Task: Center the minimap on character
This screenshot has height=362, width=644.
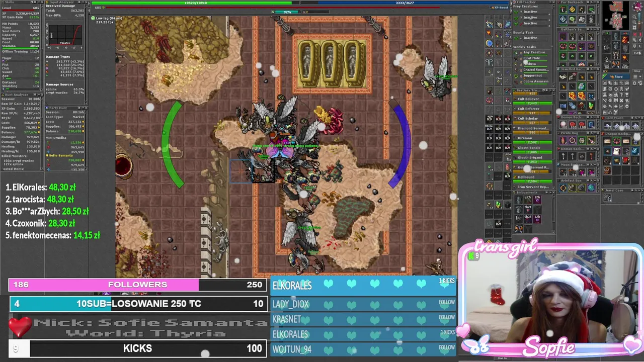Action: pos(634,28)
